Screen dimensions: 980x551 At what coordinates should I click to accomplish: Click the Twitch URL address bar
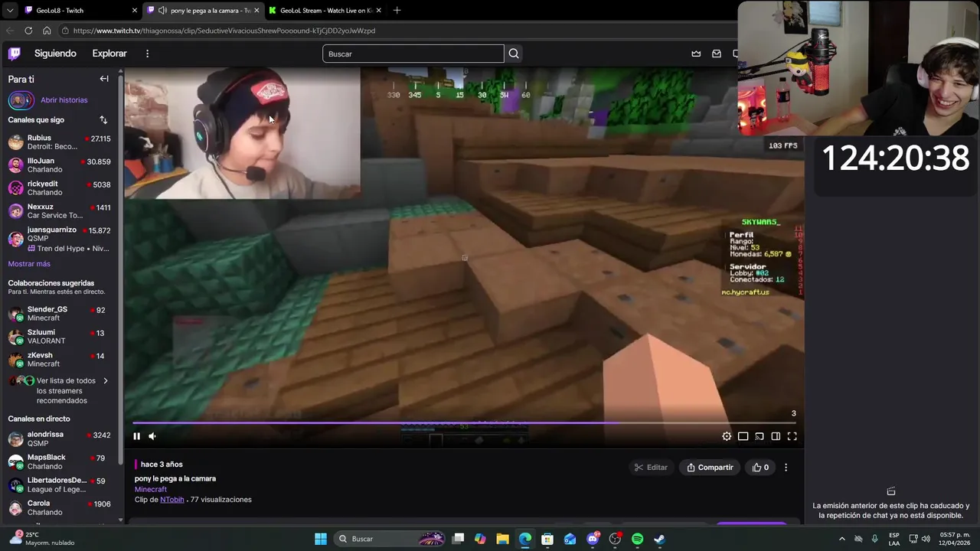[398, 31]
